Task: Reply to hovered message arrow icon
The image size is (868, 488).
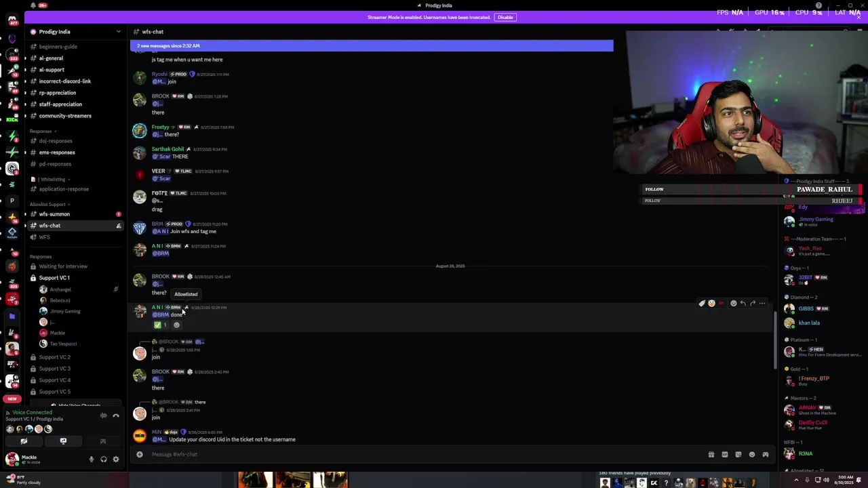Action: tap(743, 304)
